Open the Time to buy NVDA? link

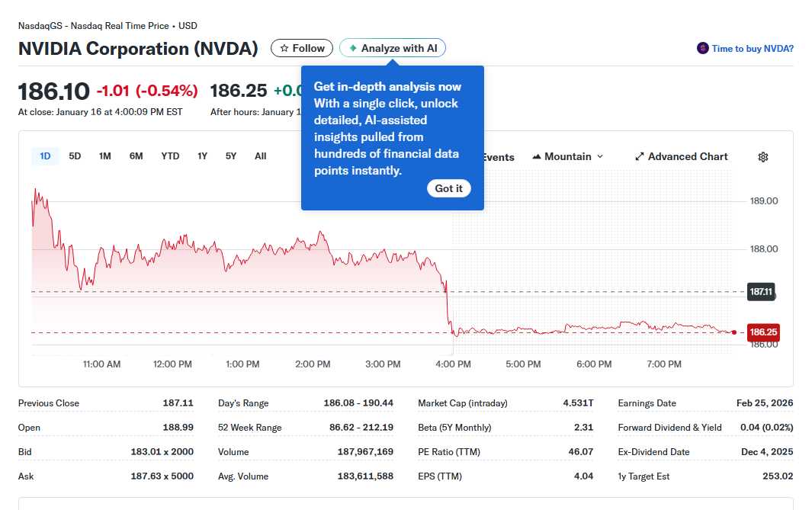[753, 49]
